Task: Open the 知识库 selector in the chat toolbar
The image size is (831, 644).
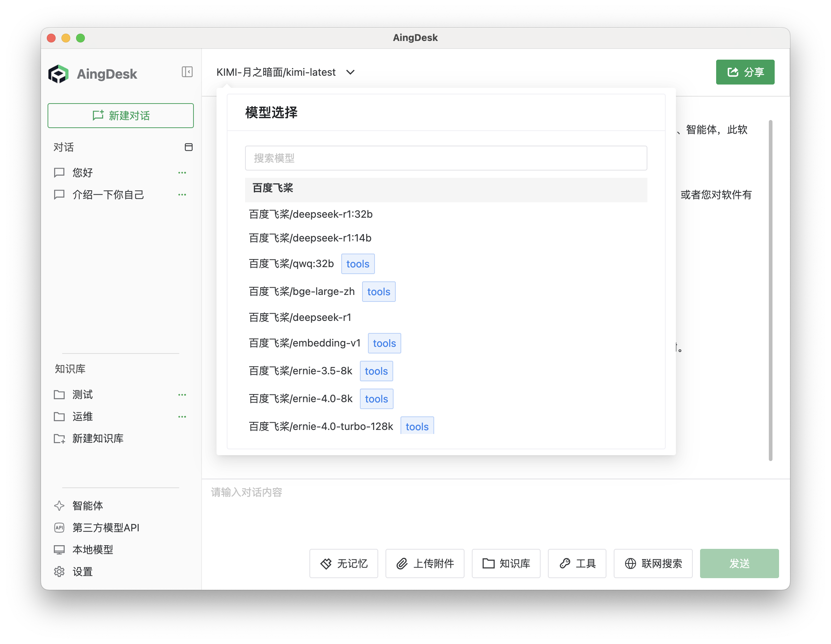Action: pos(506,564)
